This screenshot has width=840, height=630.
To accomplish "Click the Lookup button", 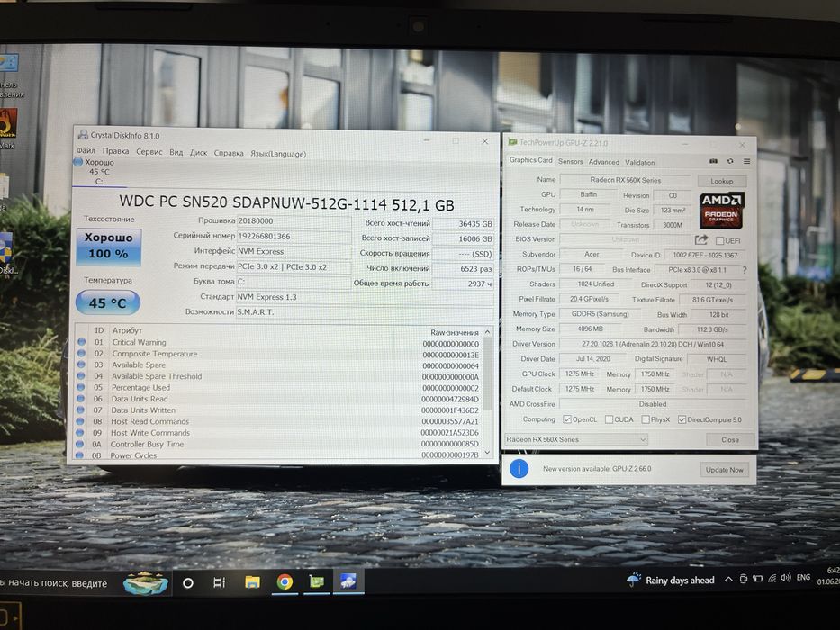I will (721, 181).
